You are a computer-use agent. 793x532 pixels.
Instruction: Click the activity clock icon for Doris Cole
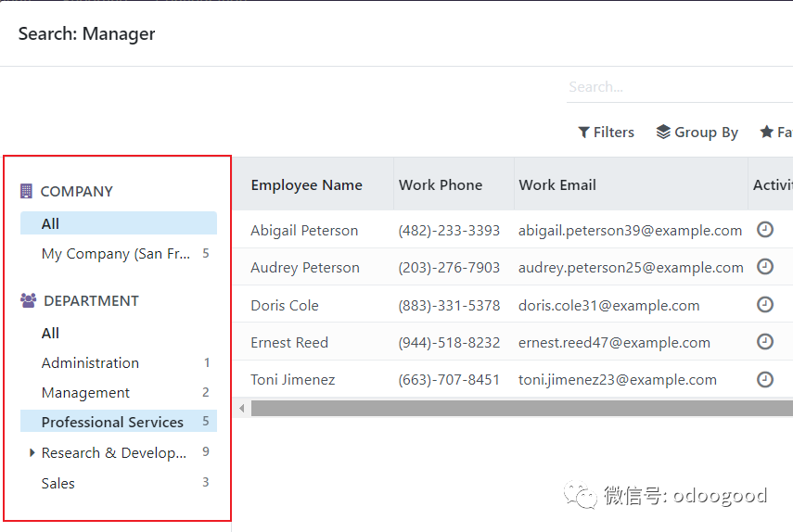coord(765,305)
